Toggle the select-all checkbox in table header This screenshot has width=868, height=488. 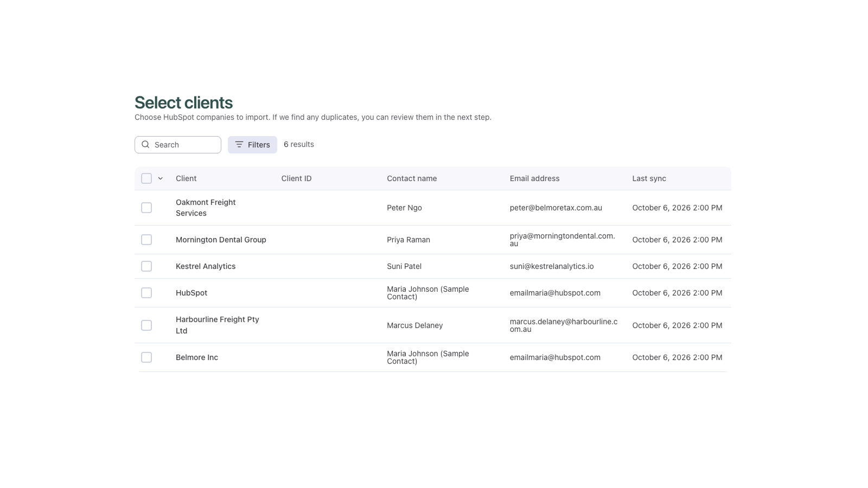tap(146, 178)
